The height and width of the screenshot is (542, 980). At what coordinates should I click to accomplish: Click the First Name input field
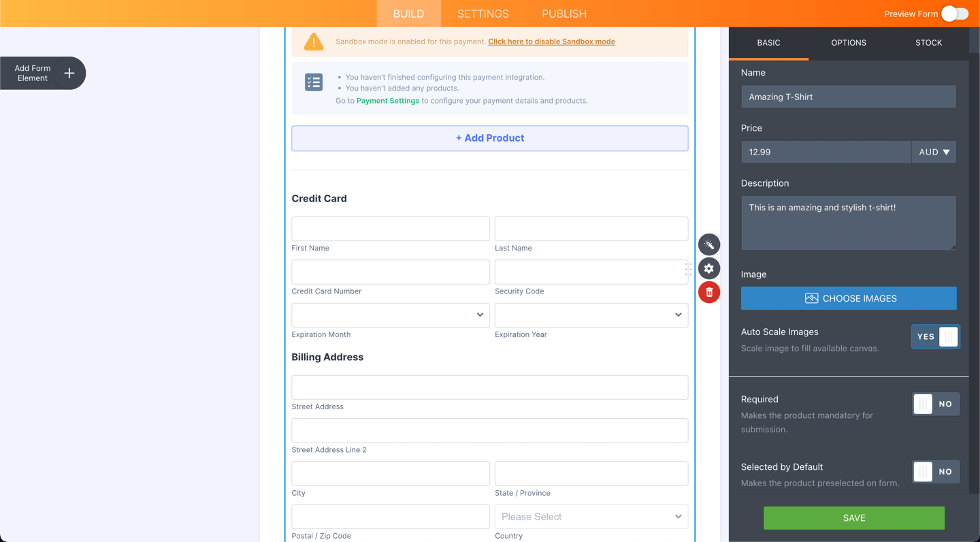click(391, 229)
